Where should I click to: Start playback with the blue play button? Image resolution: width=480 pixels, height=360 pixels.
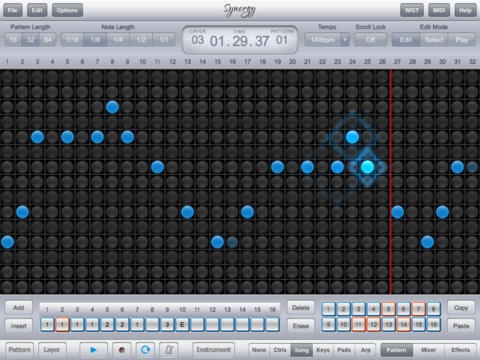click(93, 350)
